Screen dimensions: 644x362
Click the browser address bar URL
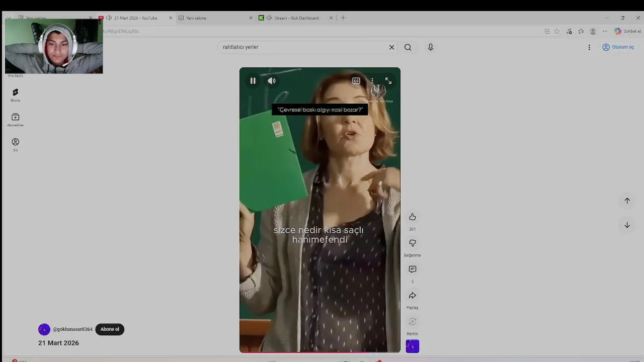tap(121, 31)
